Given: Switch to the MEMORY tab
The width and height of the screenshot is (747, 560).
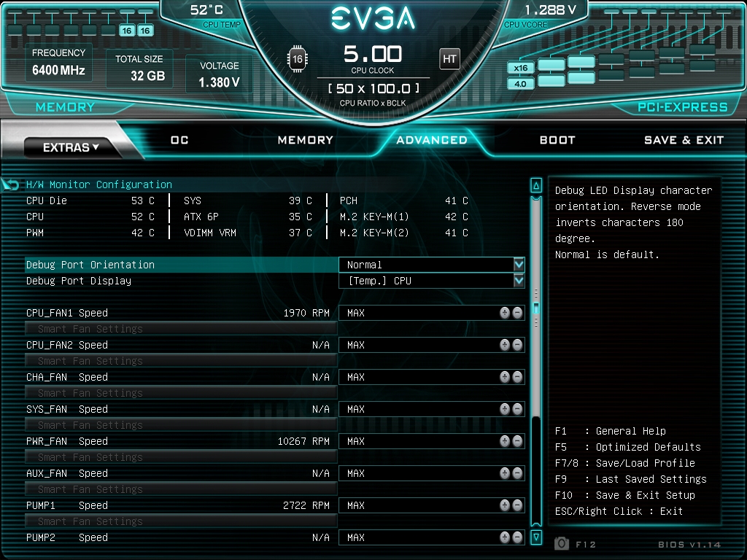Looking at the screenshot, I should pos(306,140).
